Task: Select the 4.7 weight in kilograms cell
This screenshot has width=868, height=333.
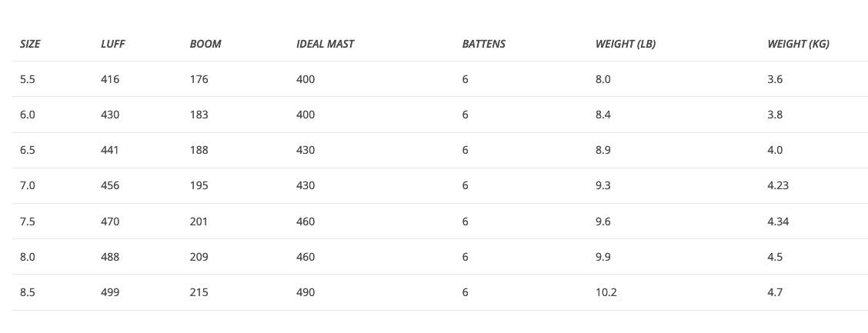Action: [x=775, y=292]
